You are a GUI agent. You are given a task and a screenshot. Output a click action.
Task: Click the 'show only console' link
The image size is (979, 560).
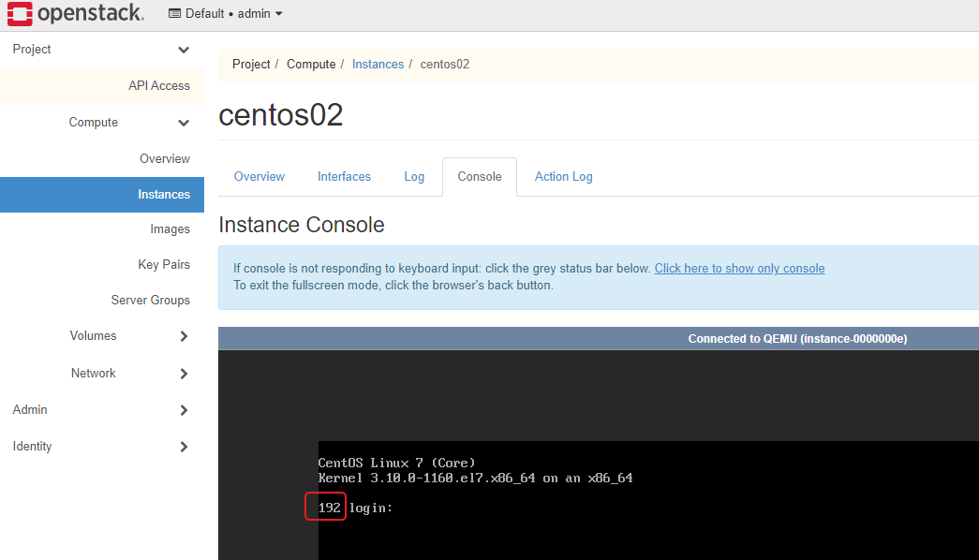click(739, 269)
